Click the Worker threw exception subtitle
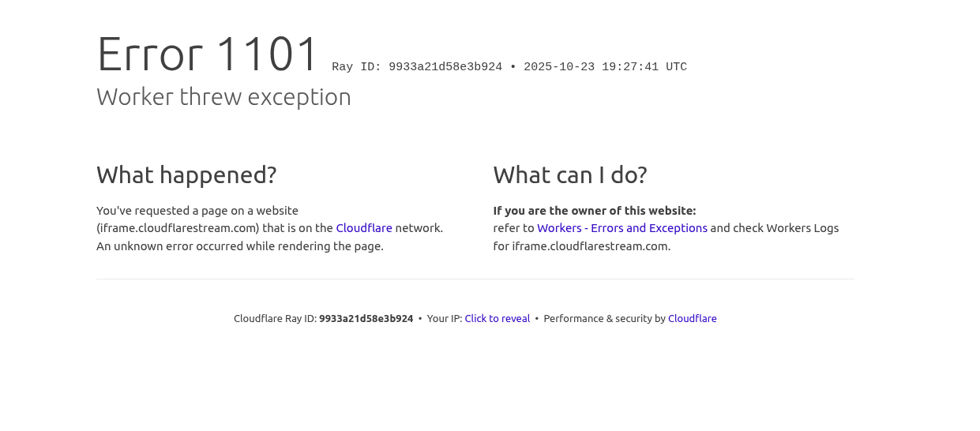The height and width of the screenshot is (431, 980). pos(223,97)
